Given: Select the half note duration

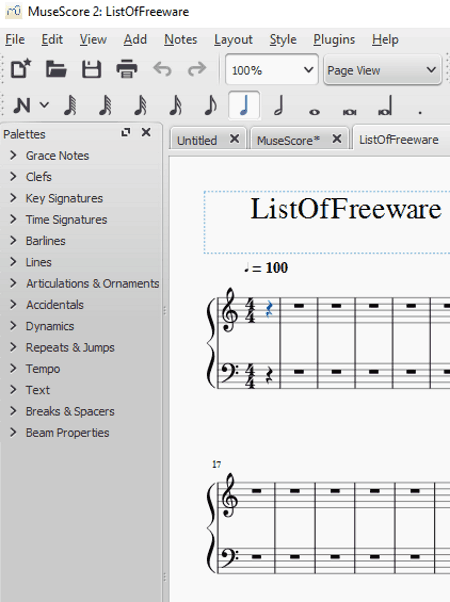Looking at the screenshot, I should click(x=279, y=105).
